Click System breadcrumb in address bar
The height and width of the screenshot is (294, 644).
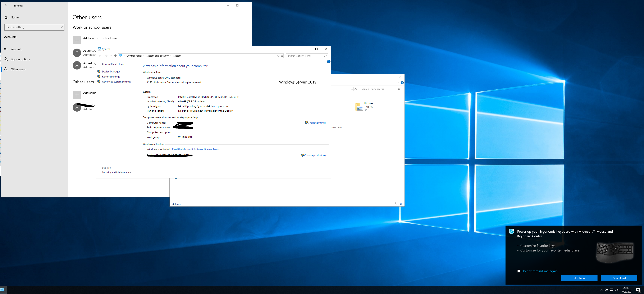[177, 55]
